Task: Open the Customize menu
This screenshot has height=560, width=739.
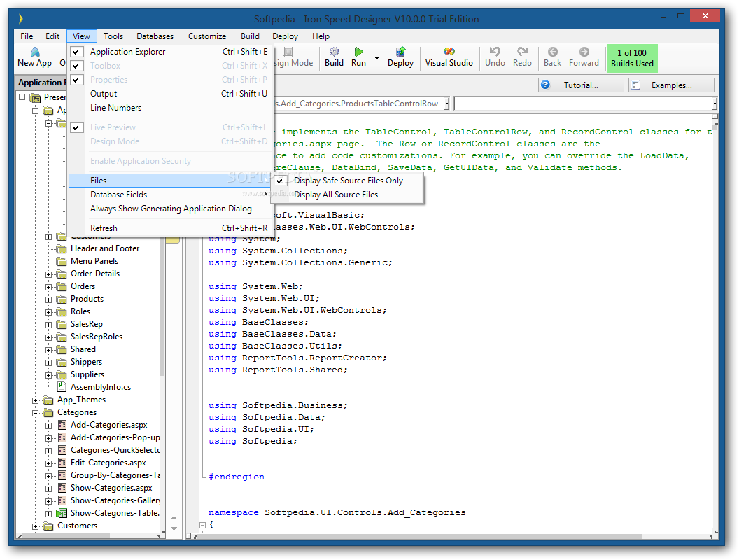Action: click(x=207, y=36)
